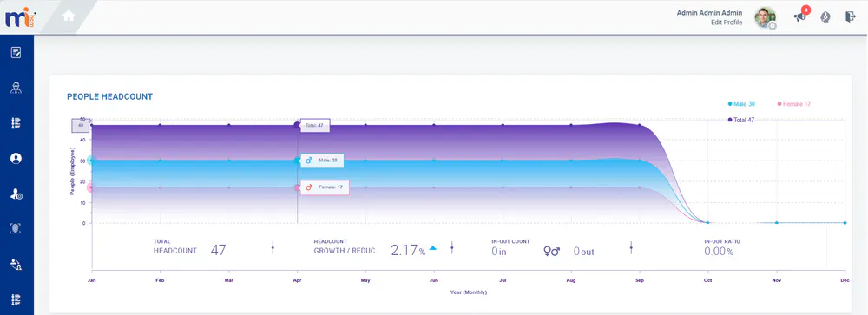Open the sidebar notepad edit icon
Screen dimensions: 868x315
[16, 53]
